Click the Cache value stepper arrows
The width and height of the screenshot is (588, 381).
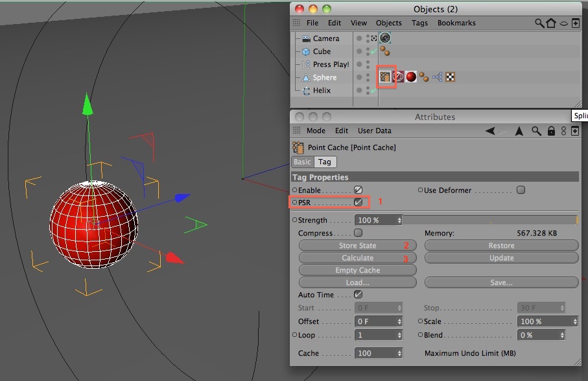point(399,353)
